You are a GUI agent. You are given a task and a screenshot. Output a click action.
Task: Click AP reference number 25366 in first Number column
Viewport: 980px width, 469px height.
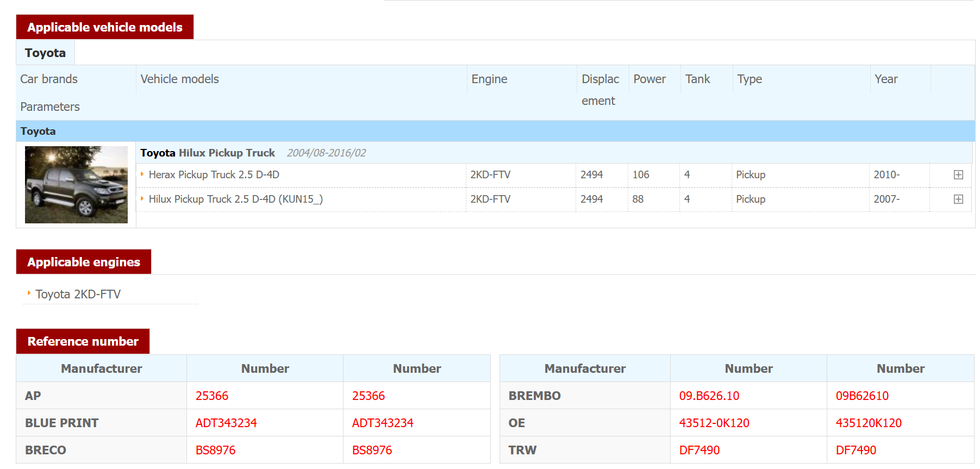tap(212, 396)
